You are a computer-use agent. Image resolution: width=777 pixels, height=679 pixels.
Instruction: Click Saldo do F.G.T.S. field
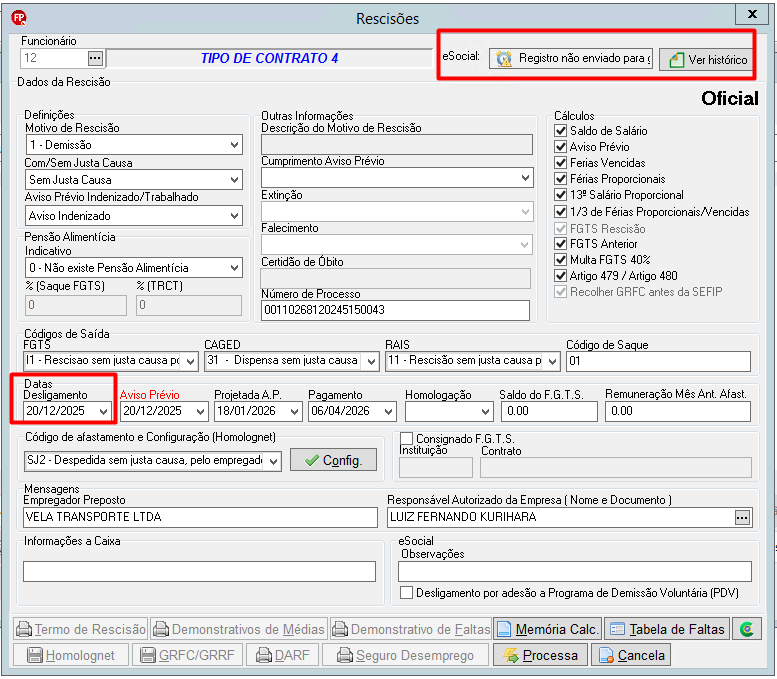(549, 411)
